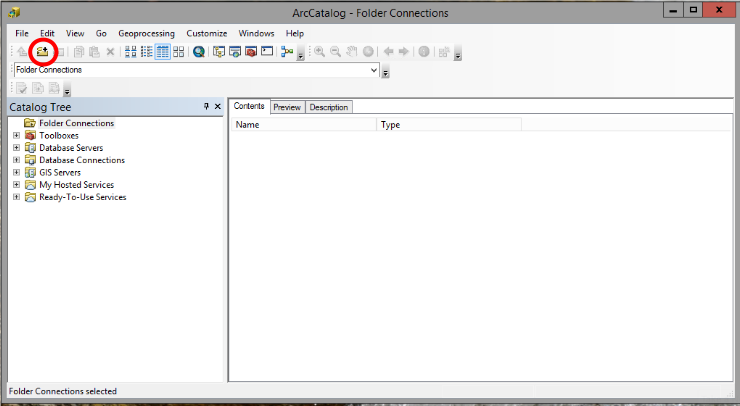
Task: Open the Search window icon
Action: (x=235, y=51)
